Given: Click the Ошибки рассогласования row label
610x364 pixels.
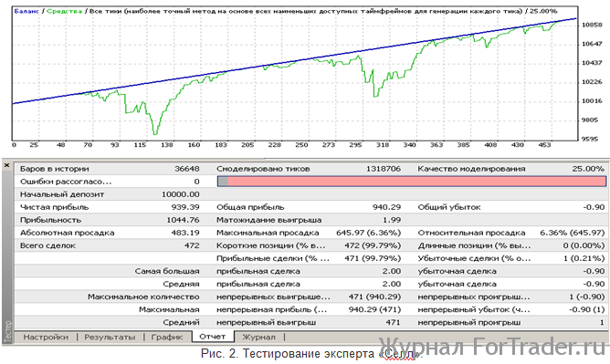Looking at the screenshot, I should (x=66, y=182).
